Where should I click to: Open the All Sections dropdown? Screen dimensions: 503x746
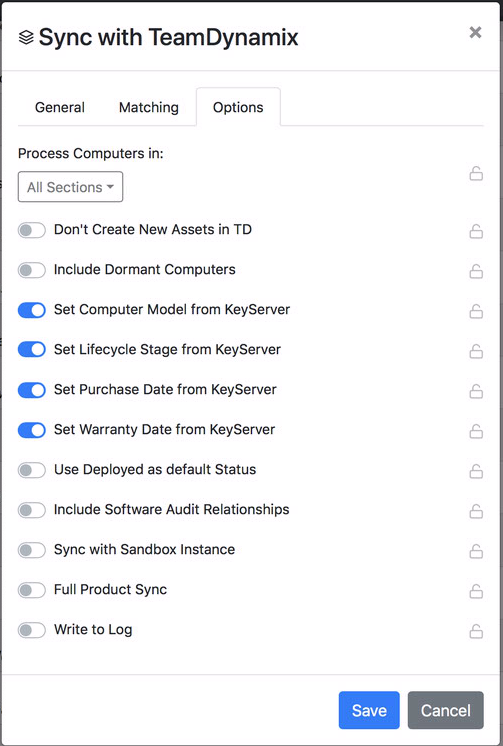point(70,187)
